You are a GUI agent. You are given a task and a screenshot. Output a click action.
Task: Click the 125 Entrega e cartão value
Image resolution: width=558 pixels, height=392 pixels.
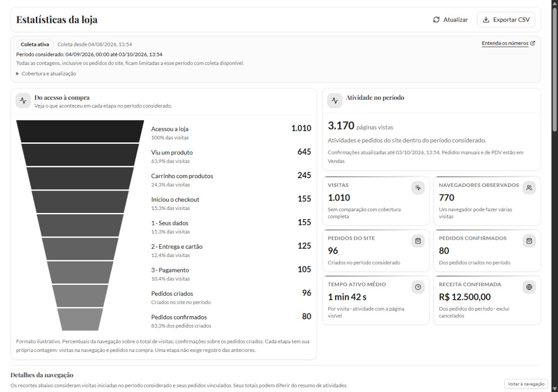point(304,246)
